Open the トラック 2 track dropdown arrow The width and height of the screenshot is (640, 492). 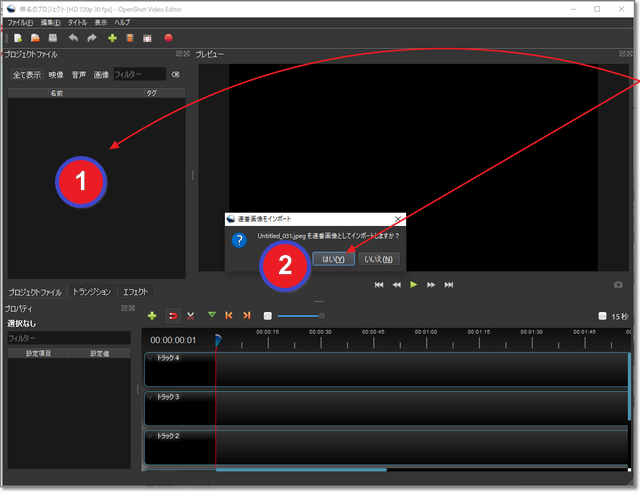tap(151, 436)
